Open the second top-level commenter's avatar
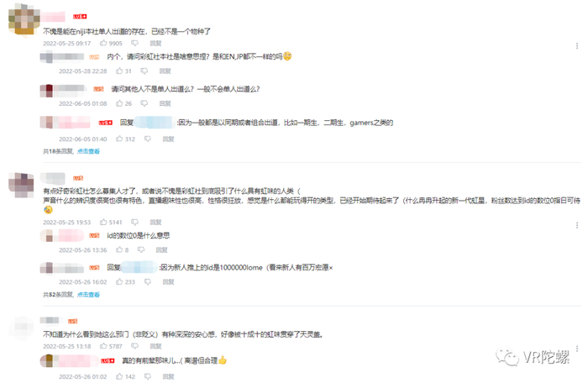 tap(21, 185)
